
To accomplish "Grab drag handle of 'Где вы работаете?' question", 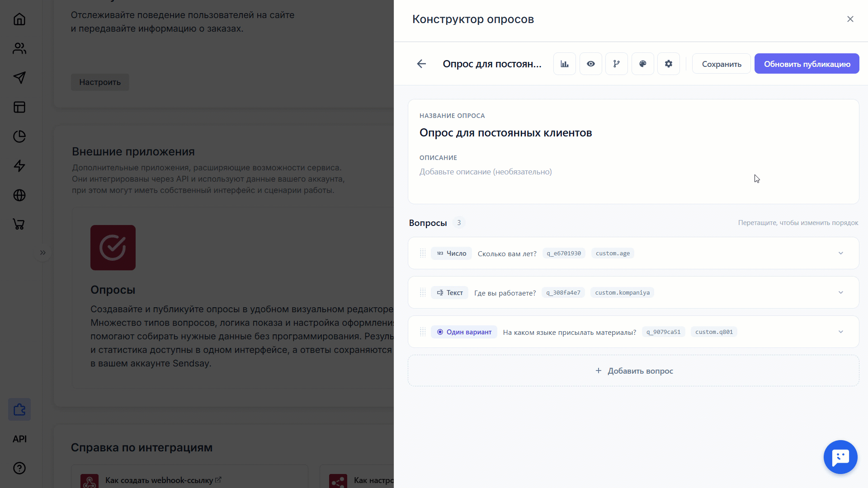I will pyautogui.click(x=423, y=292).
